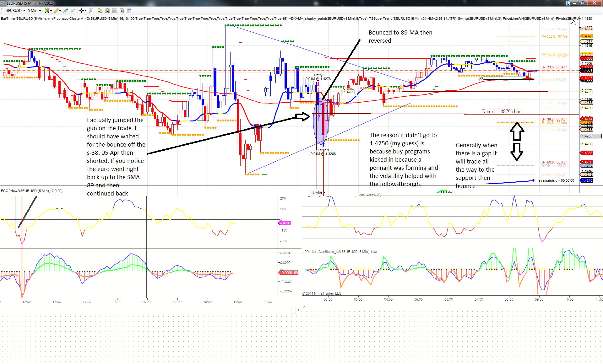Image resolution: width=603 pixels, height=364 pixels.
Task: Click the 1.4280 price marker
Action: pos(587,108)
